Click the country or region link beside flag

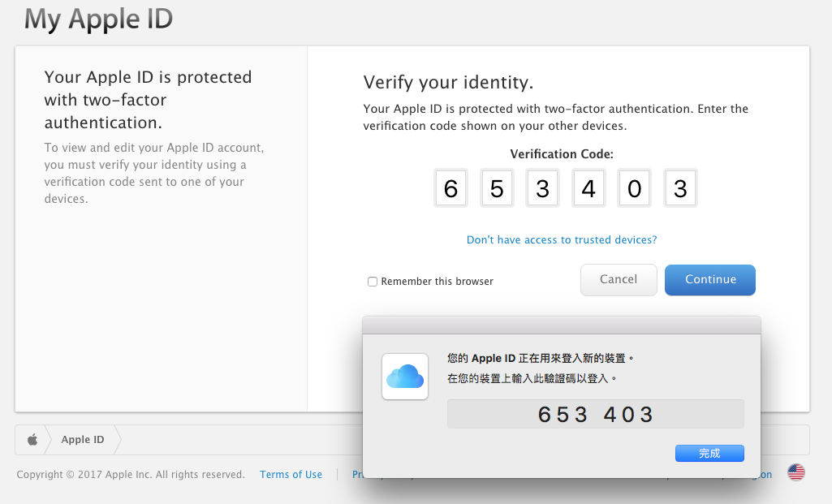click(x=765, y=475)
